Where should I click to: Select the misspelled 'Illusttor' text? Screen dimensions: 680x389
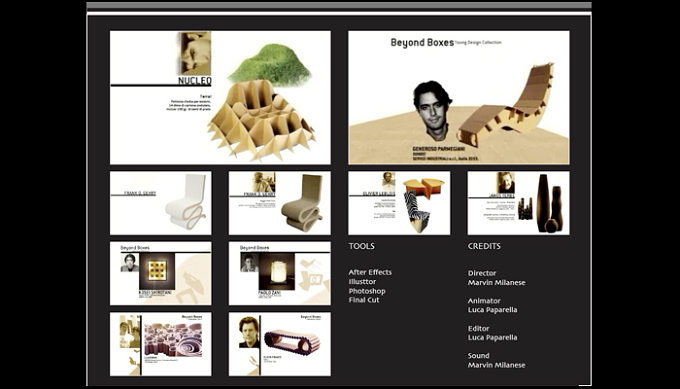pyautogui.click(x=363, y=281)
